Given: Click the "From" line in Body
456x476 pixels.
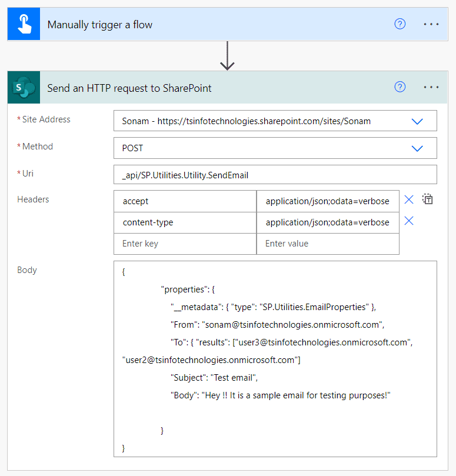Looking at the screenshot, I should coord(277,325).
